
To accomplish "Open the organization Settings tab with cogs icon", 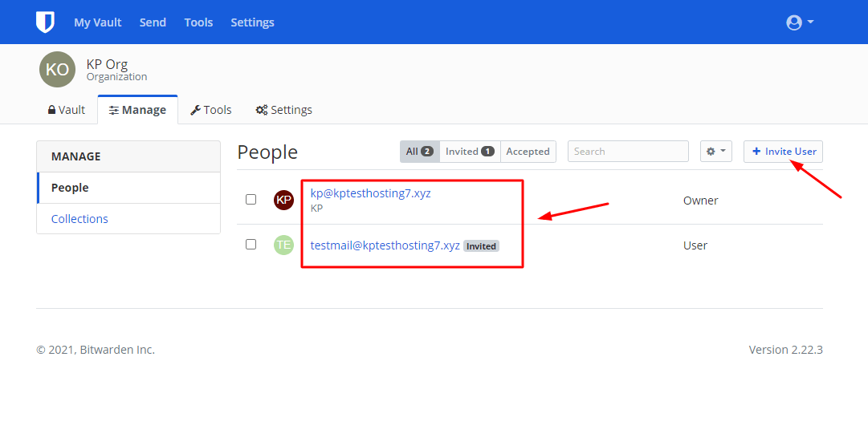I will (x=284, y=110).
